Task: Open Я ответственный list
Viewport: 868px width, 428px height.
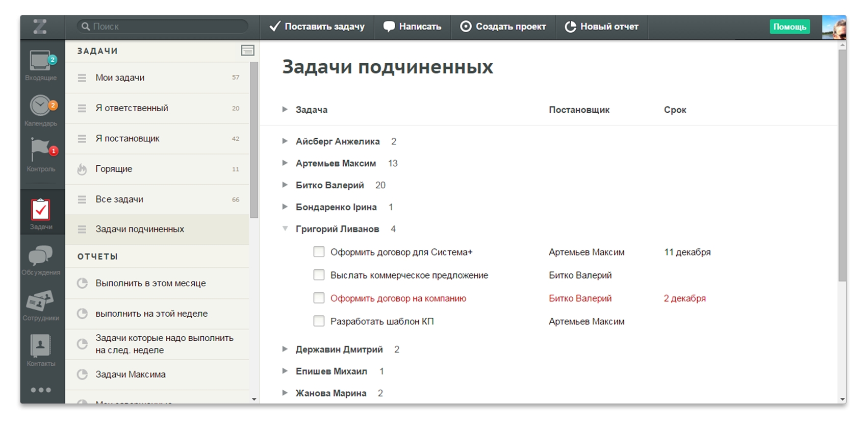Action: pyautogui.click(x=157, y=108)
